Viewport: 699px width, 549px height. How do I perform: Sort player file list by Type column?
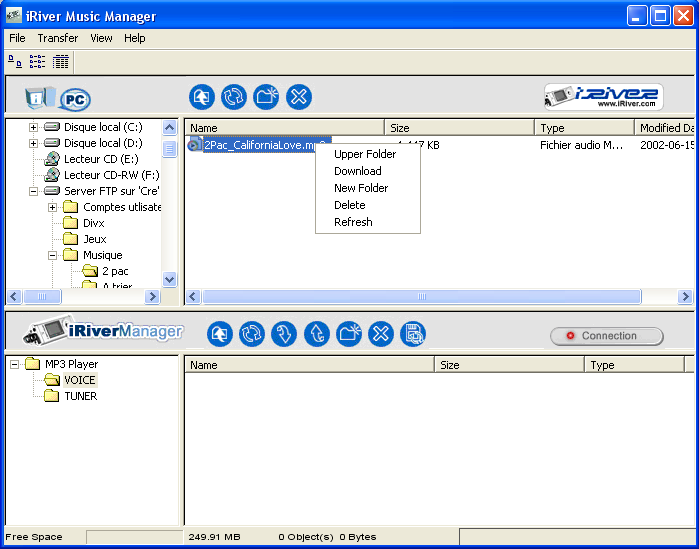click(x=634, y=365)
